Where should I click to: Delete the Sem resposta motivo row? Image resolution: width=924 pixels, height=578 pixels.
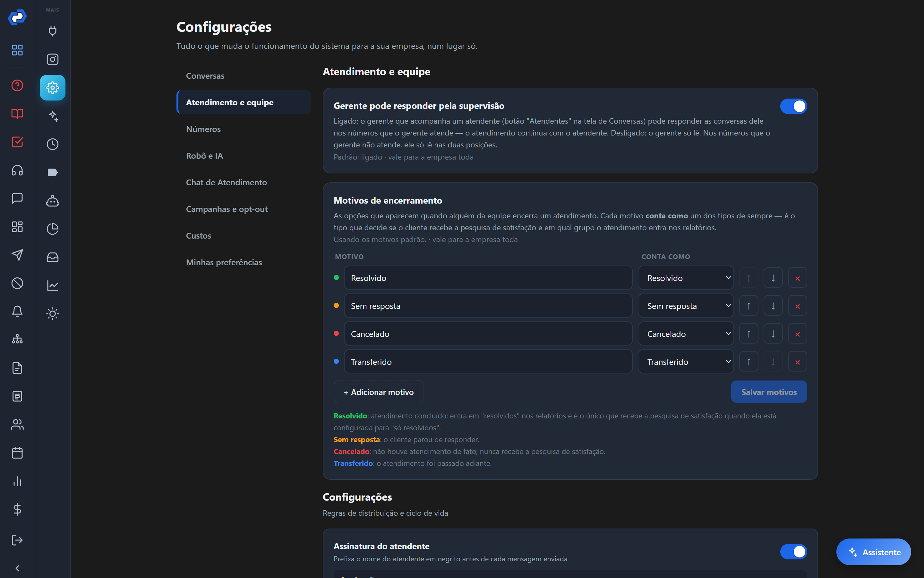pyautogui.click(x=797, y=306)
